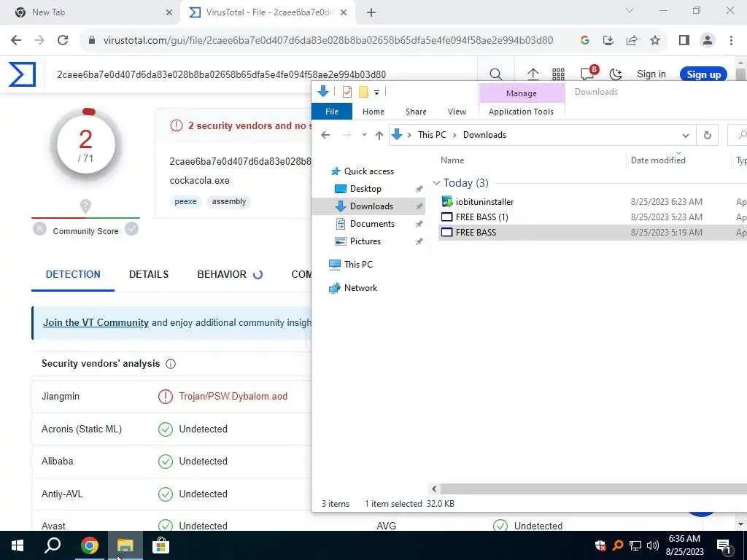Click Explorer New Folder quick access icon
This screenshot has height=560, width=747.
point(363,92)
